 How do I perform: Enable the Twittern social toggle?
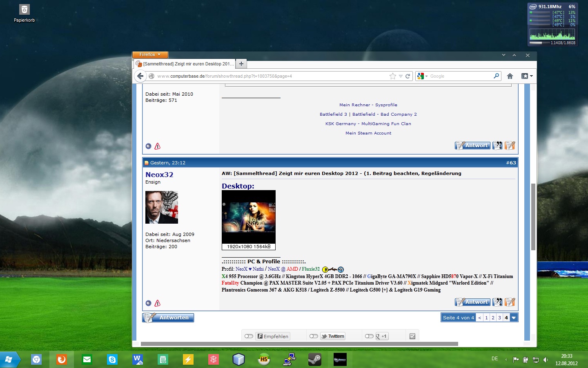coord(314,336)
